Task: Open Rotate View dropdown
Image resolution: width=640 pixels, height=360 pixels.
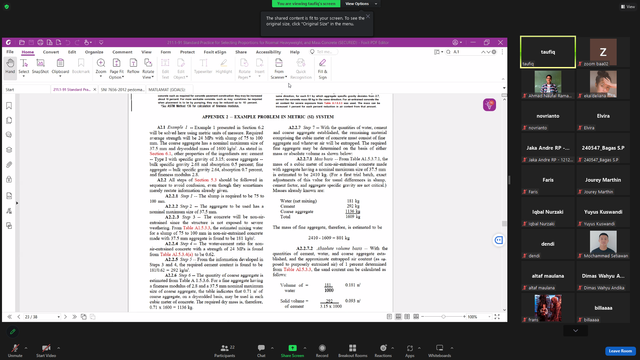Action: [x=148, y=68]
